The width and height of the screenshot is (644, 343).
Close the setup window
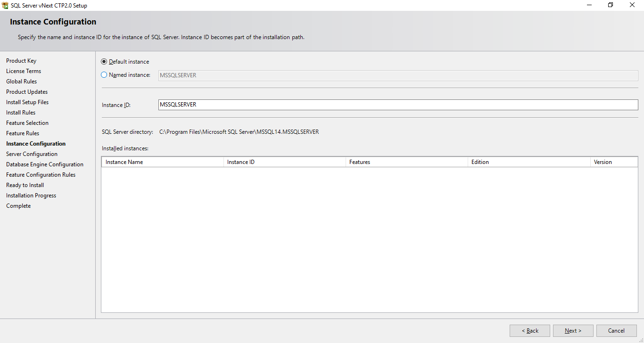tap(633, 5)
